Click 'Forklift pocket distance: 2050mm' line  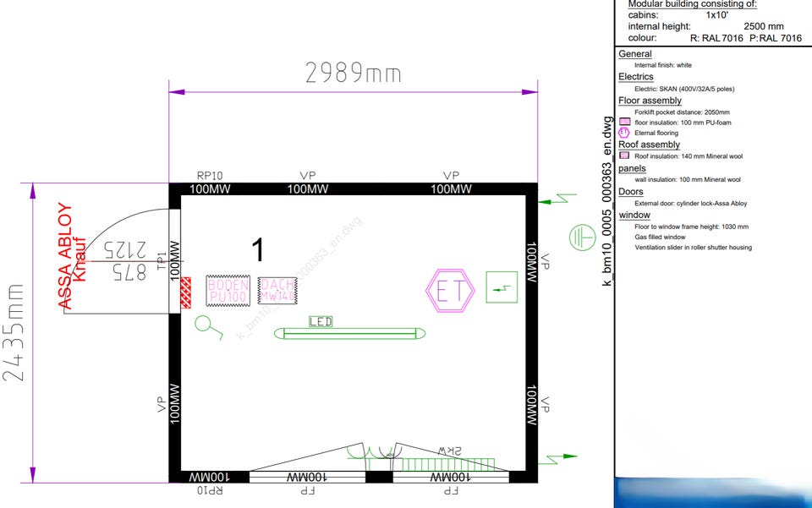pos(682,112)
